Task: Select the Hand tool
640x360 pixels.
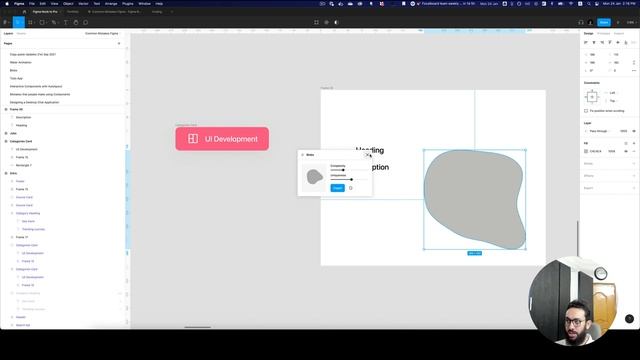Action: pyautogui.click(x=76, y=22)
